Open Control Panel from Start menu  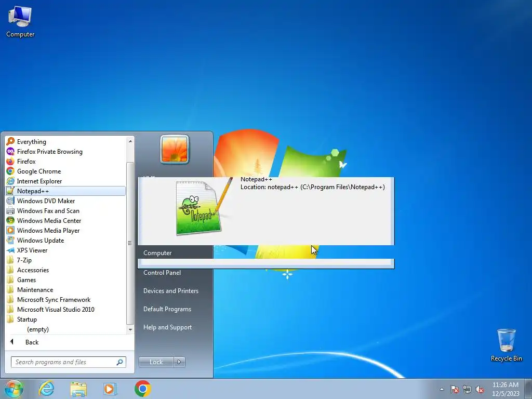pos(162,272)
